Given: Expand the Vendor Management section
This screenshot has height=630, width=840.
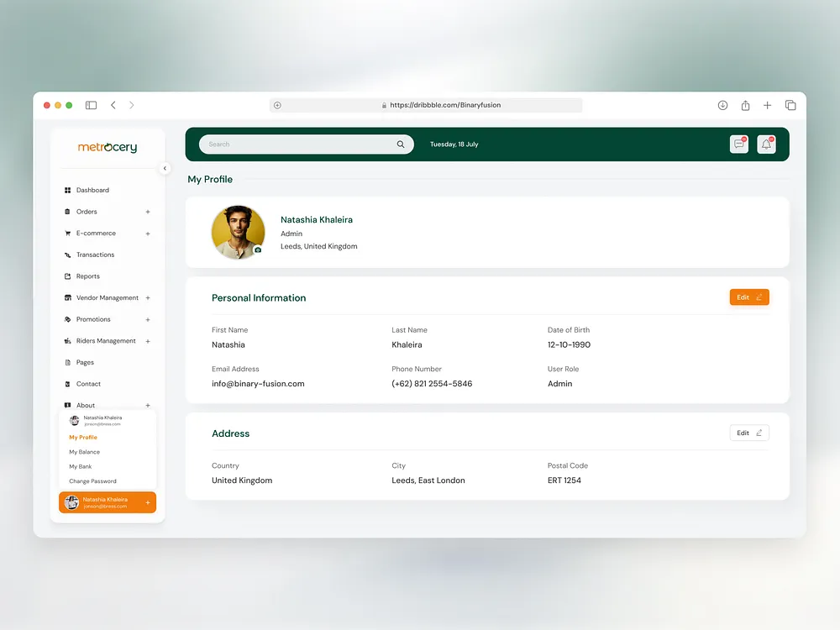Looking at the screenshot, I should [148, 297].
